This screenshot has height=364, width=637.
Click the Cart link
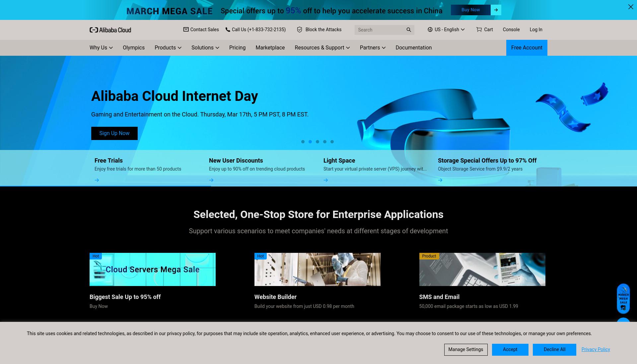tap(485, 30)
